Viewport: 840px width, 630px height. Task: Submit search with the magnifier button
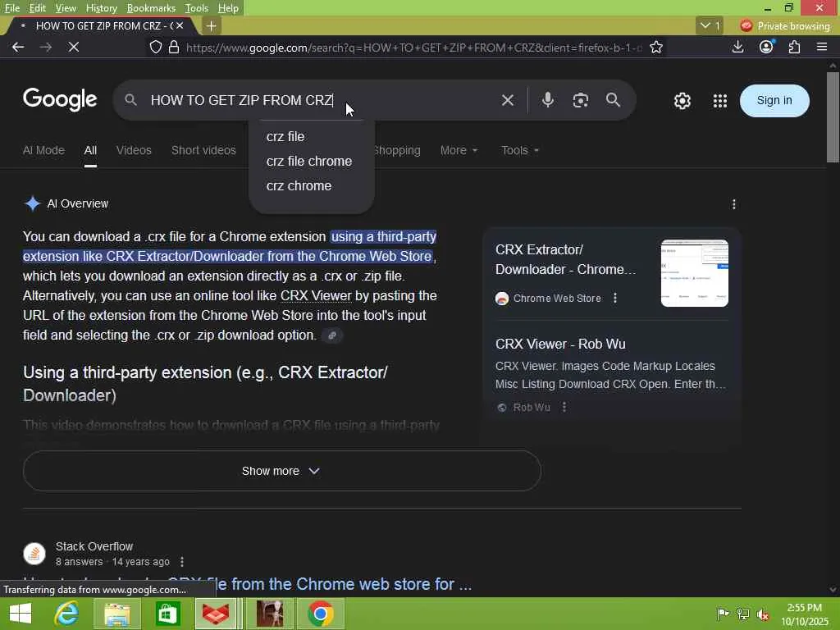click(x=614, y=100)
